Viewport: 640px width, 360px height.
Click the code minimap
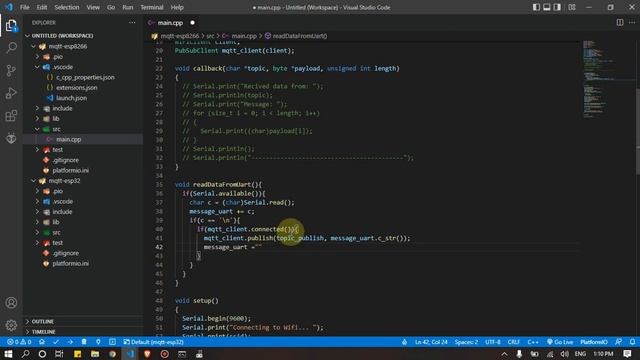[x=607, y=78]
